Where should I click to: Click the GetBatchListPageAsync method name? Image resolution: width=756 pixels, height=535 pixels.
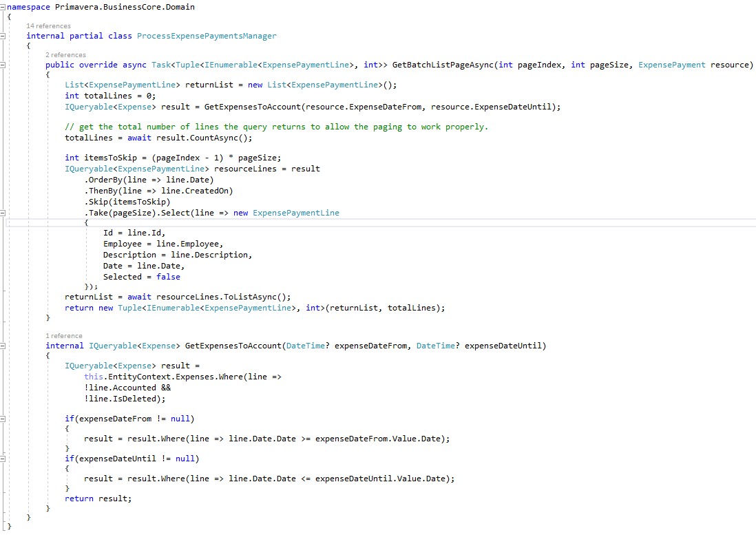[443, 65]
